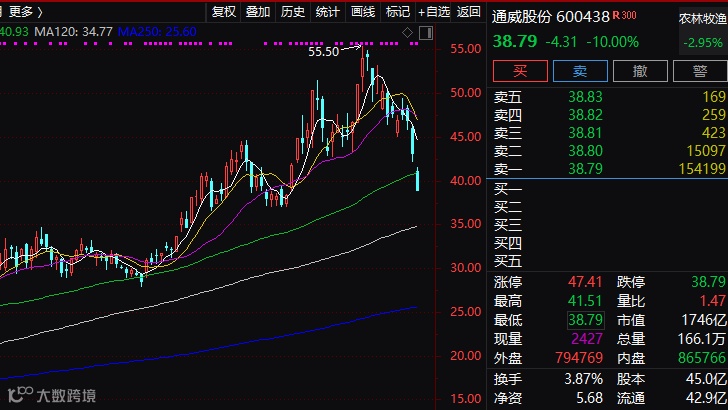This screenshot has height=410, width=728.
Task: Click the 跌停 limit-down value 38.79
Action: pos(708,282)
